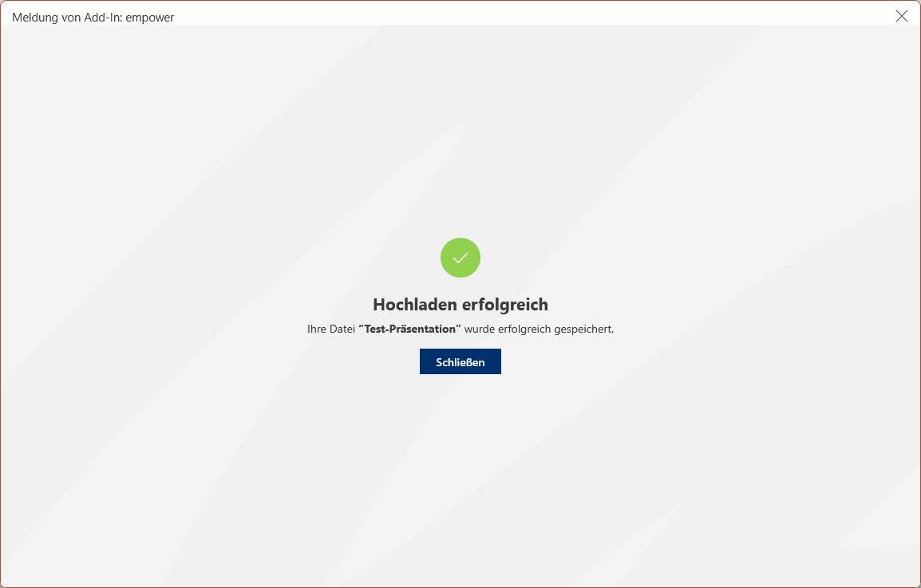Click the Schließen button
Screen dimensions: 921x588
point(460,361)
